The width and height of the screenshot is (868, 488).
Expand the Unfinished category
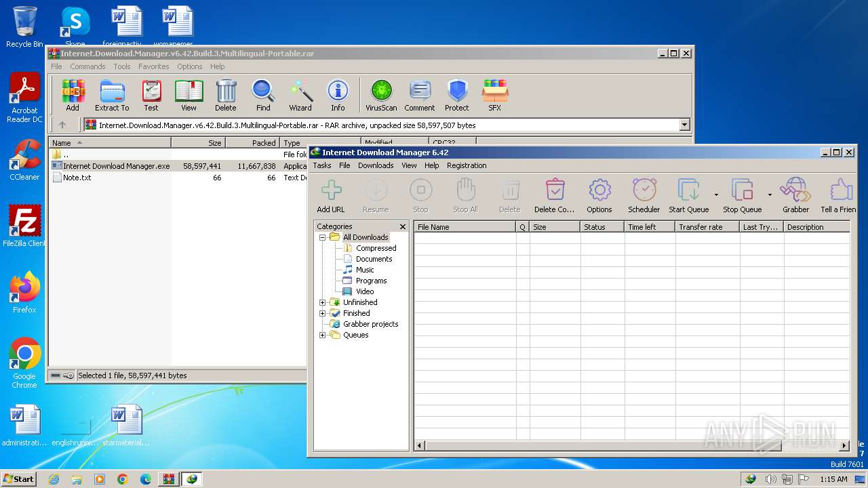pos(323,302)
